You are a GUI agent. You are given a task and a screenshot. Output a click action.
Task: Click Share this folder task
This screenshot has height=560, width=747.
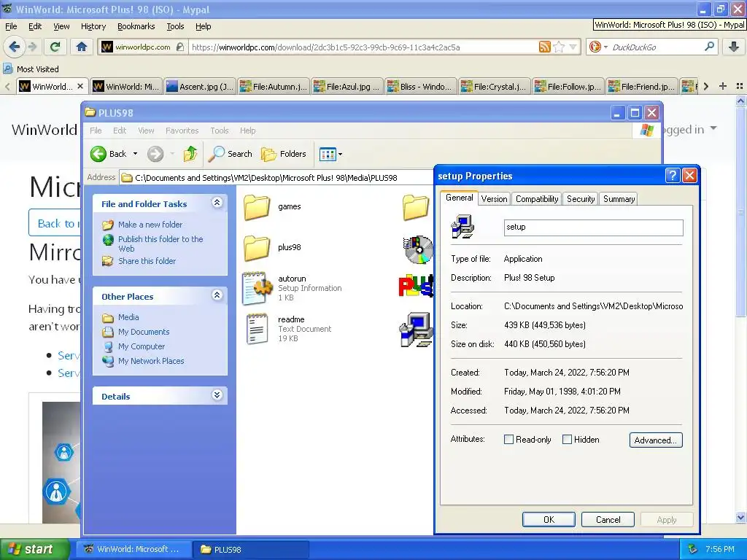click(x=146, y=261)
